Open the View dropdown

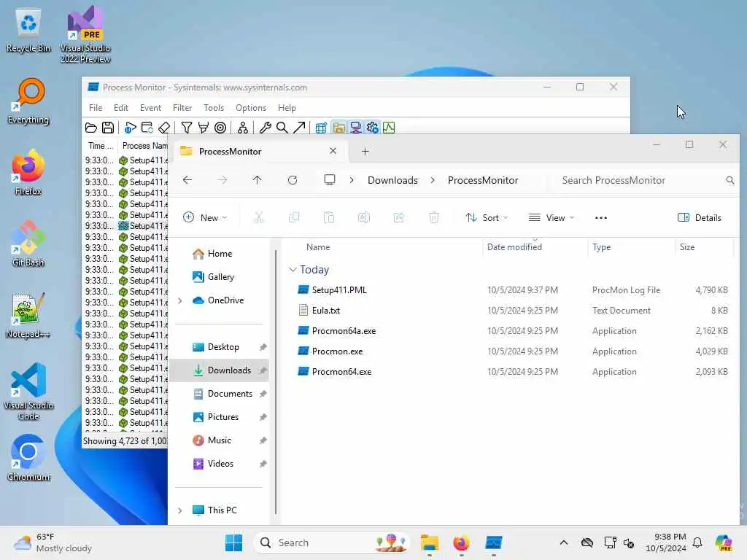point(551,217)
